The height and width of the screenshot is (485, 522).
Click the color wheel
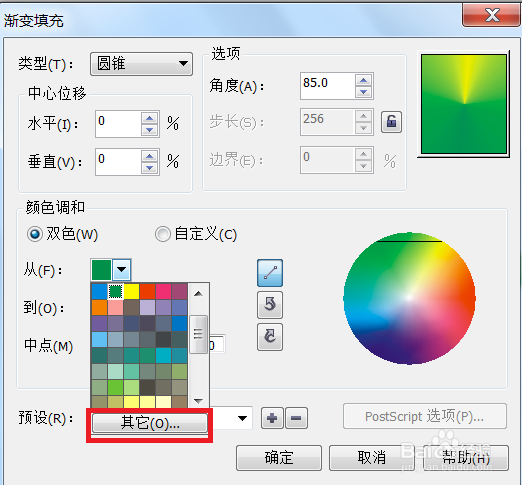tap(409, 298)
